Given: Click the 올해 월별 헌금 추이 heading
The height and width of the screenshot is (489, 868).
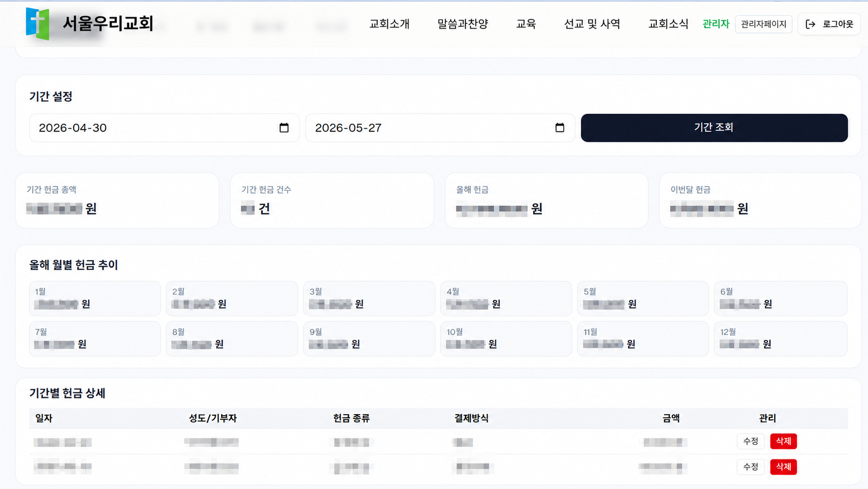Looking at the screenshot, I should [74, 265].
